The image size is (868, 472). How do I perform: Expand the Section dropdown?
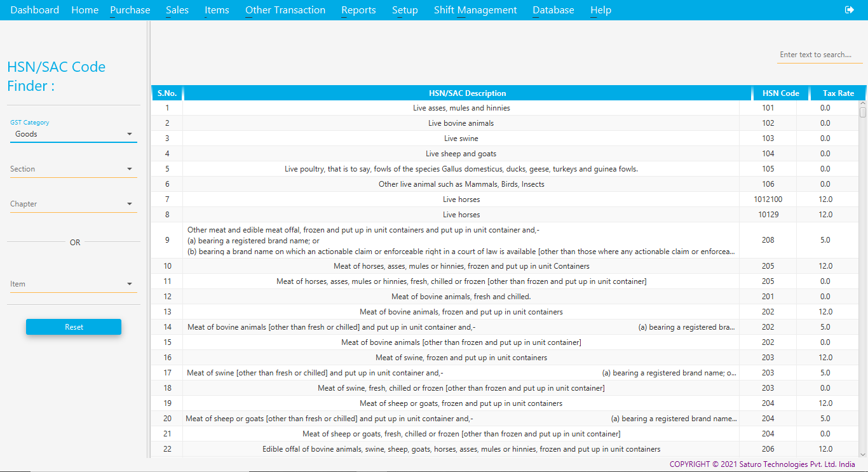73,169
